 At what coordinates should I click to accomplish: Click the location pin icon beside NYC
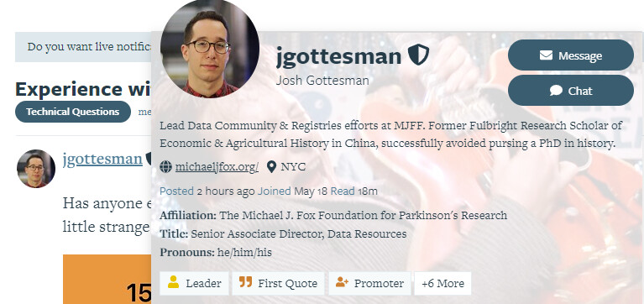tap(271, 167)
